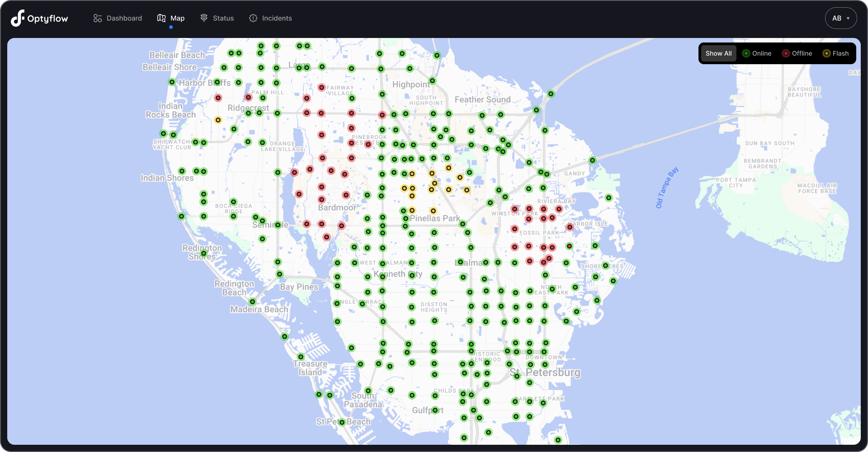Click the red Offline legend dot
The width and height of the screenshot is (868, 452).
pyautogui.click(x=786, y=53)
